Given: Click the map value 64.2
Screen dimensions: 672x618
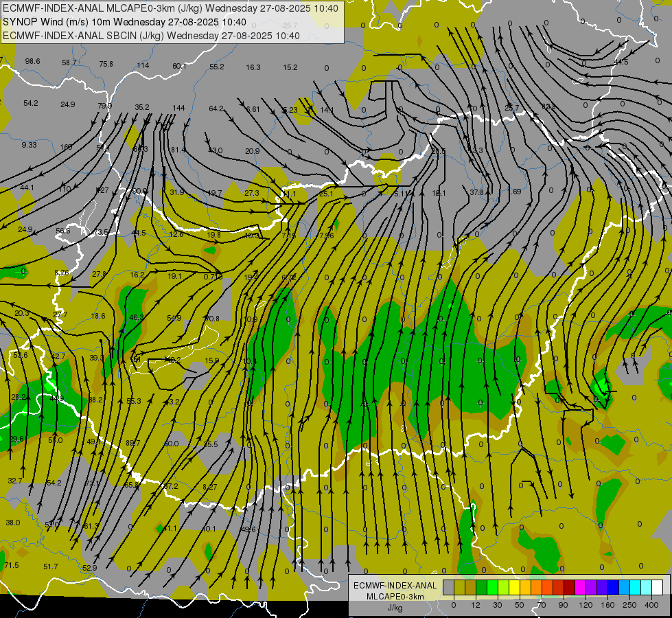Looking at the screenshot, I should pos(216,108).
